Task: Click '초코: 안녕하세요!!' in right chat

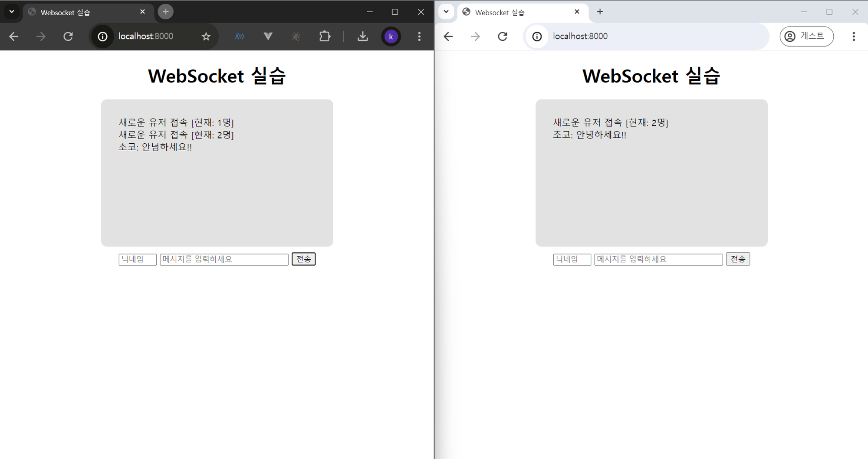Action: coord(589,135)
